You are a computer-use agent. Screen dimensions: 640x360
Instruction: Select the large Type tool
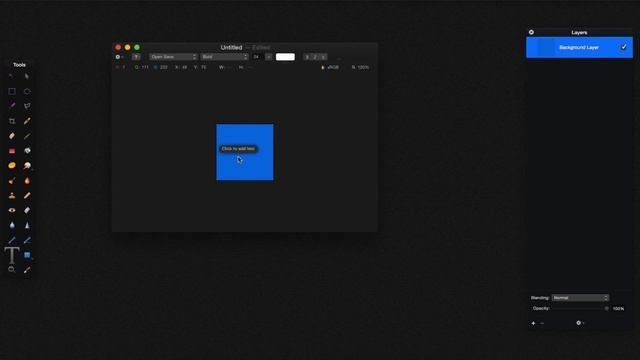point(12,255)
